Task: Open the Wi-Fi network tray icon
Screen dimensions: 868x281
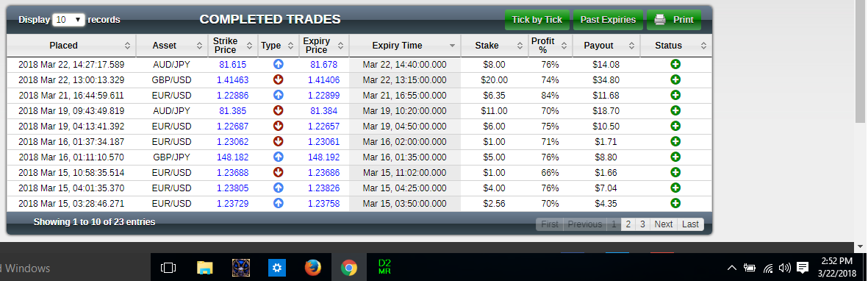Action: [768, 268]
